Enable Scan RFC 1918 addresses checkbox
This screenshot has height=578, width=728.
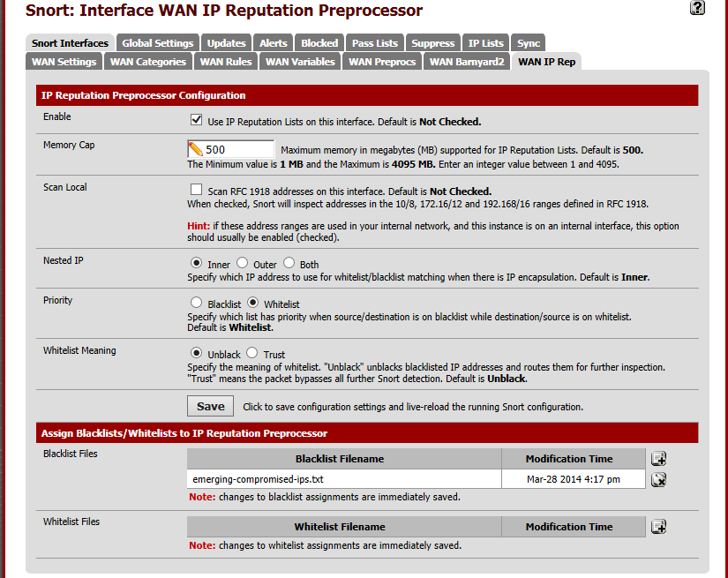197,191
